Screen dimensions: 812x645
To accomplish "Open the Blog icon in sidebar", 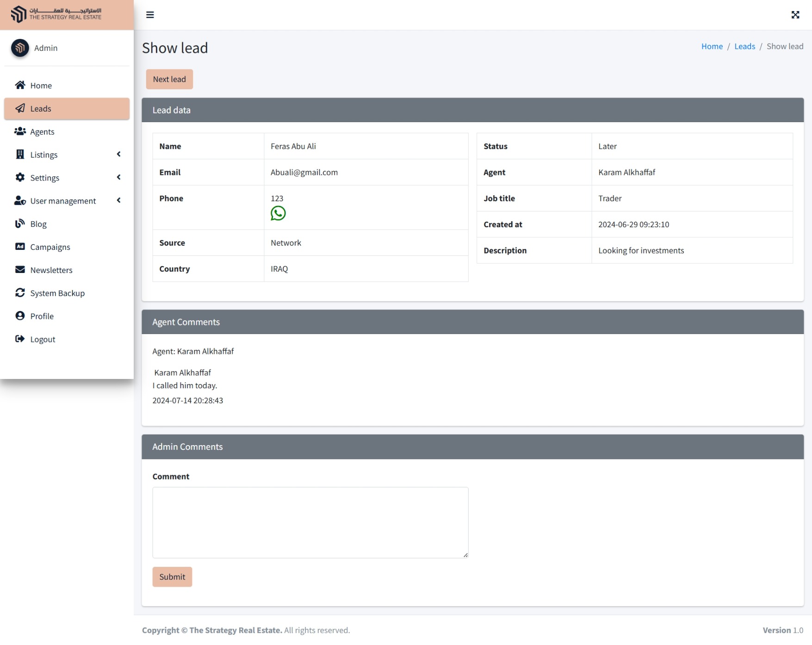I will (20, 224).
